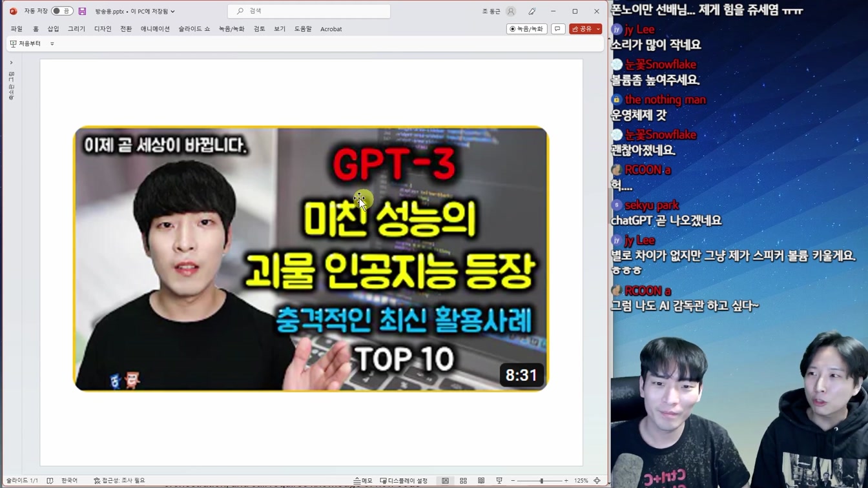Click the PowerPoint app icon in title bar
Viewport: 868px width, 488px height.
pos(14,11)
